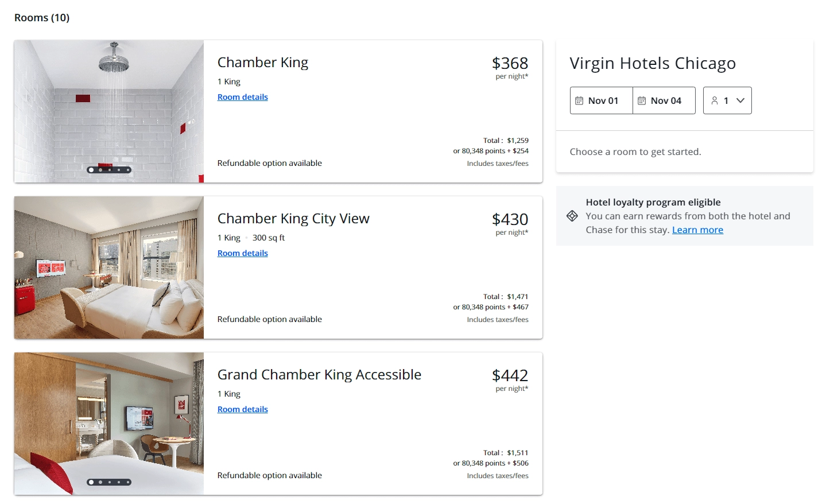This screenshot has height=504, width=830.
Task: Open the Nov 01 check-in date selector
Action: 600,100
